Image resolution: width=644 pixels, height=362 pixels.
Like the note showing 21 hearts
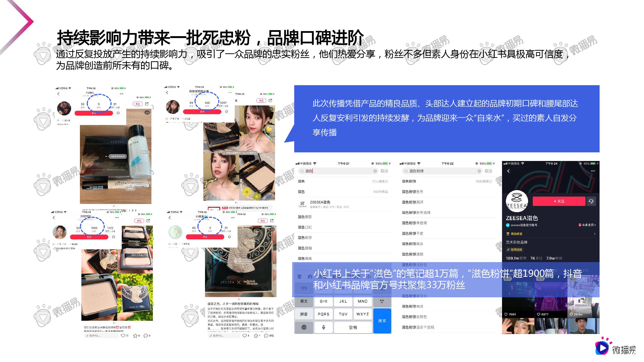123,336
